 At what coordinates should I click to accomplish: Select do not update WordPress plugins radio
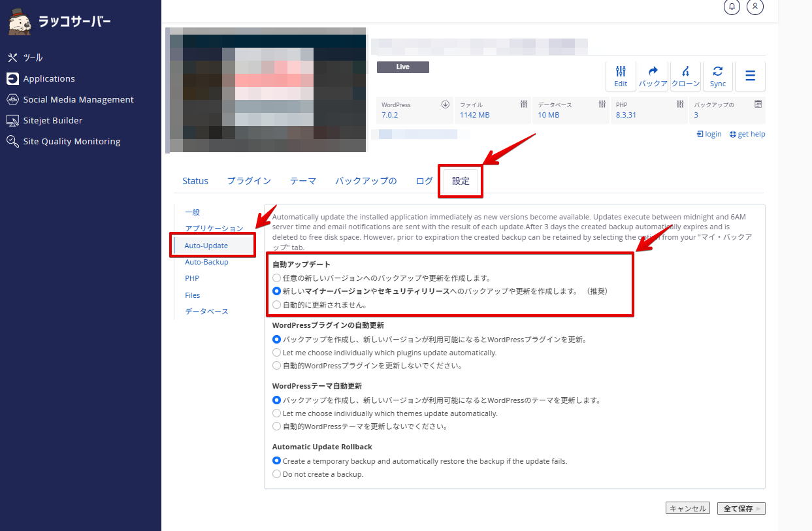point(277,366)
